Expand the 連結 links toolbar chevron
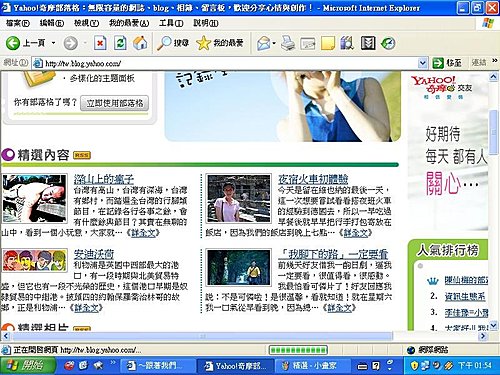This screenshot has width=500, height=375. tap(495, 61)
